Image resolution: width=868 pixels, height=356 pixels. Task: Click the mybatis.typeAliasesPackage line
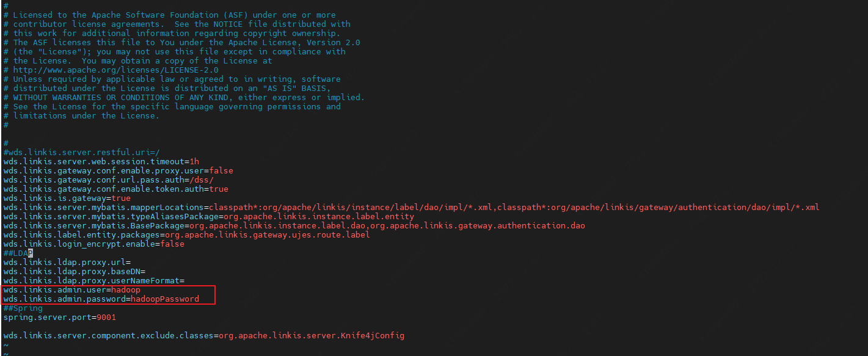208,216
